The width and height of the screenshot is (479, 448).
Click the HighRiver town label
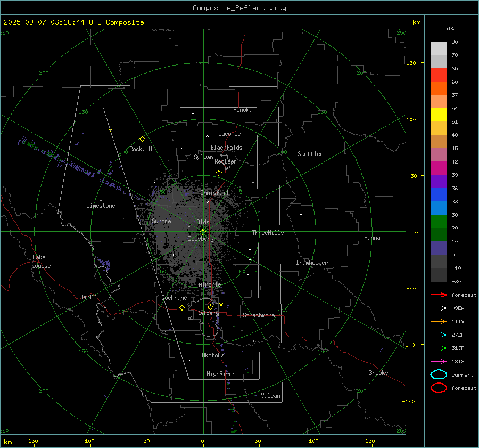[x=221, y=374]
